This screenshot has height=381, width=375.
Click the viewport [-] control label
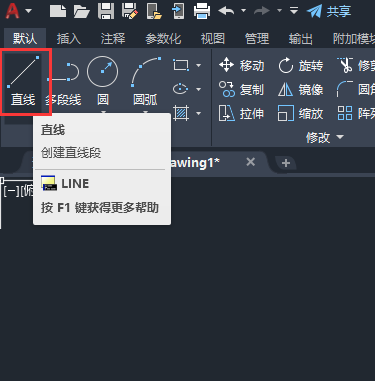(11, 191)
